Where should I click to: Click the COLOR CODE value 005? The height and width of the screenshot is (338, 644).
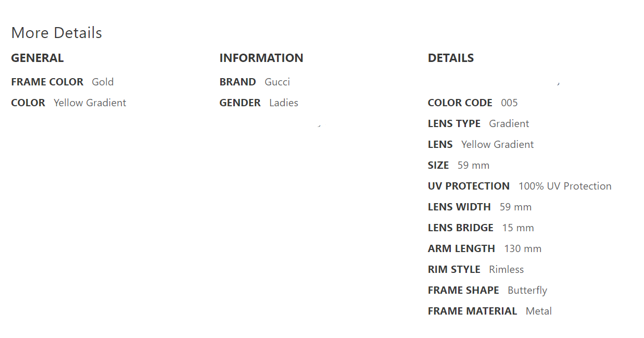[509, 103]
